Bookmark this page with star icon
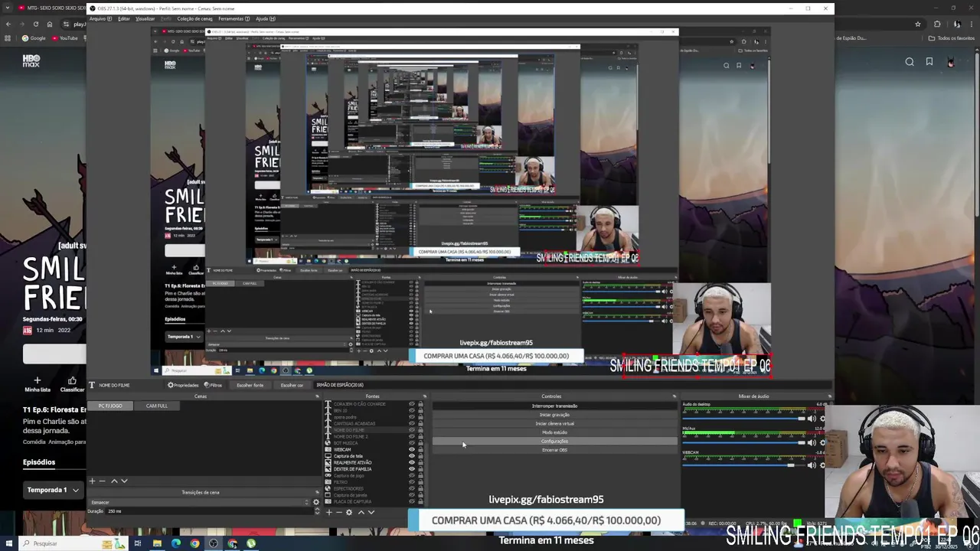Screen dimensions: 980x551 (917, 24)
